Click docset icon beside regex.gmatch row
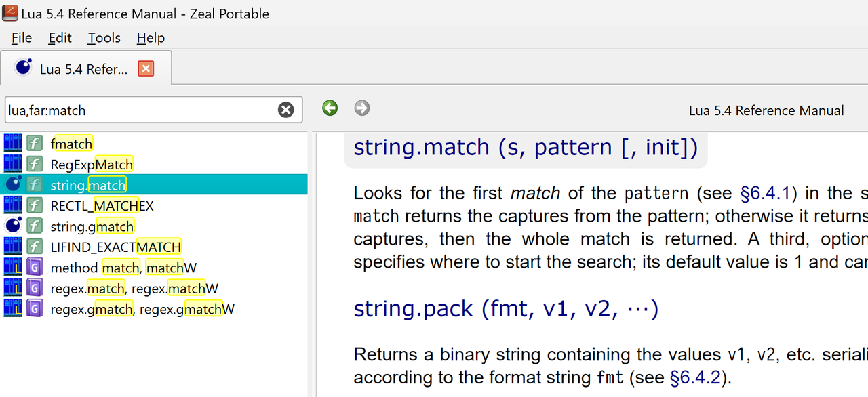 [x=13, y=309]
